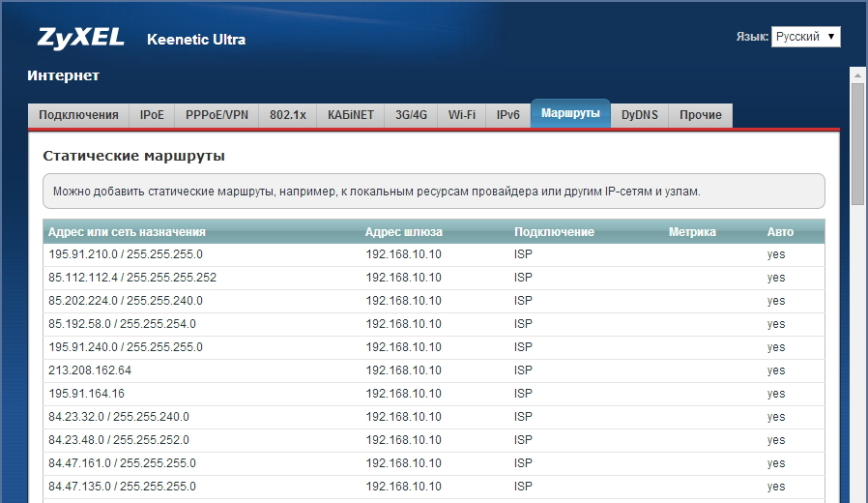
Task: Select the PPPoE/VPN tab
Action: (217, 115)
